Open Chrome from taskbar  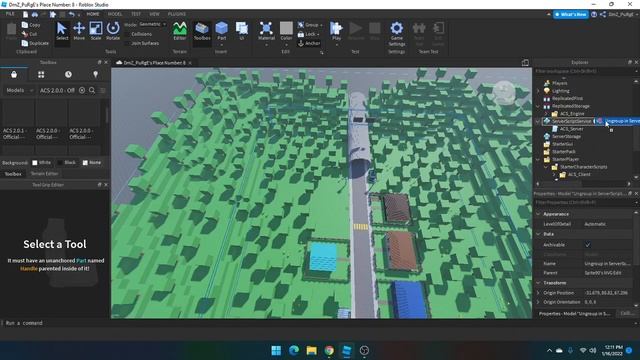329,351
